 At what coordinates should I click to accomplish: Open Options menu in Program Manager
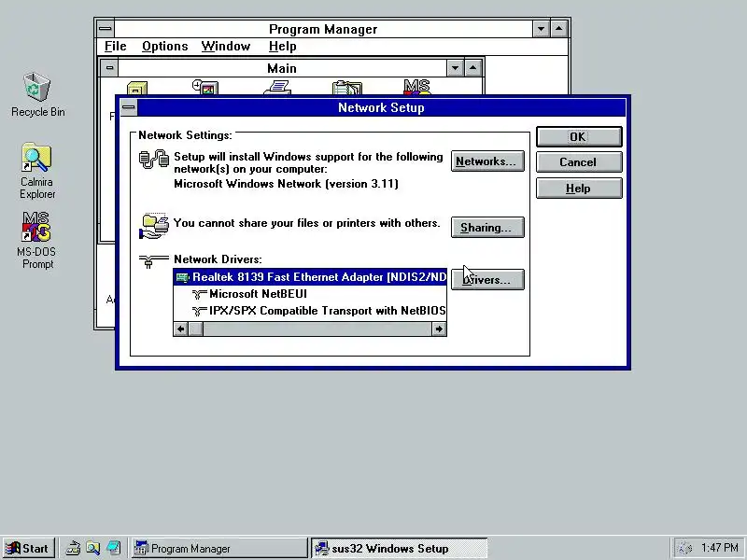165,46
